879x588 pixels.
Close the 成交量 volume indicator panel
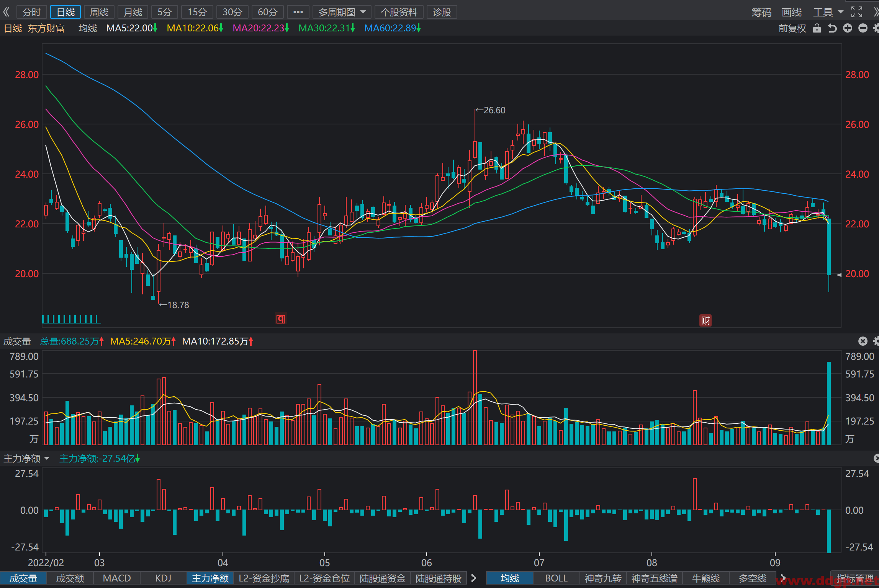pos(863,341)
